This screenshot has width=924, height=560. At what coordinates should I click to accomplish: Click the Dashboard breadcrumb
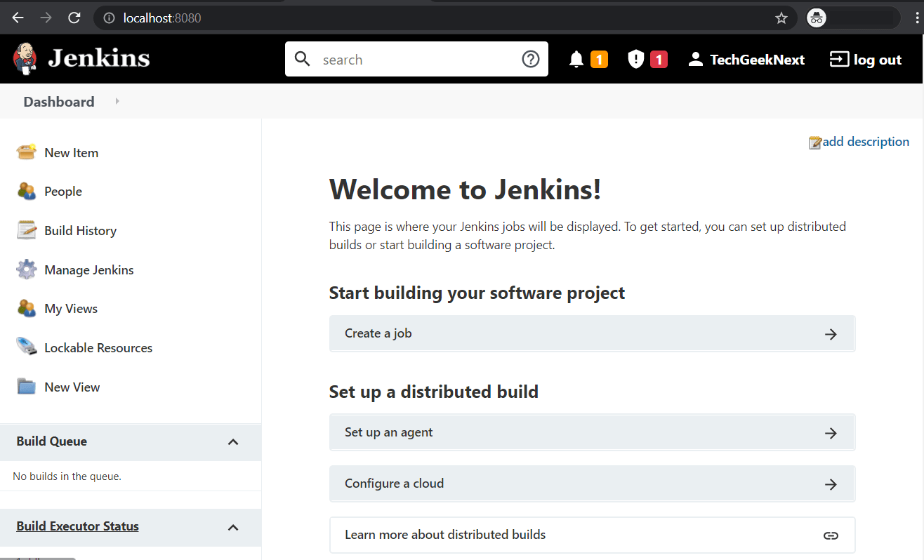[59, 102]
